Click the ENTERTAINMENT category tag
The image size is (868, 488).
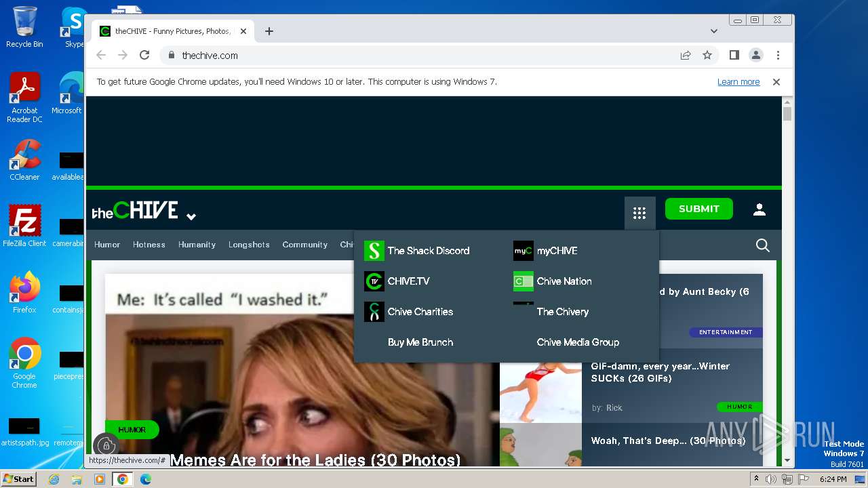726,332
